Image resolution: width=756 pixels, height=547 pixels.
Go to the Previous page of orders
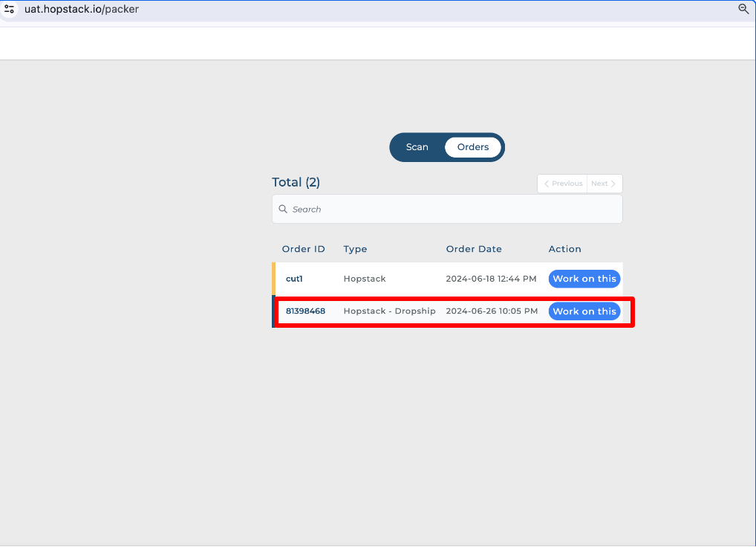tap(562, 184)
